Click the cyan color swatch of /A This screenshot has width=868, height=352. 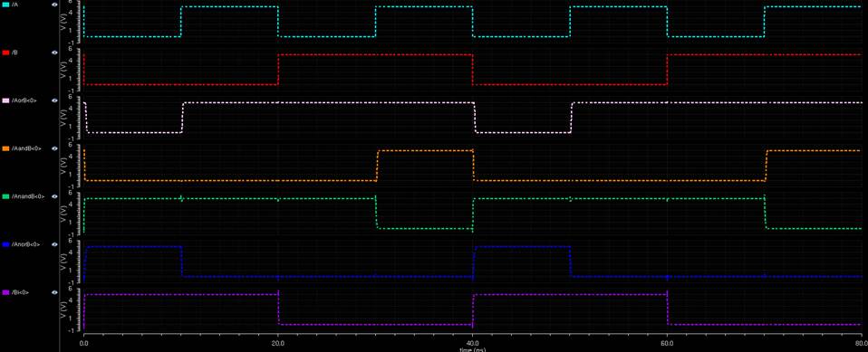point(6,5)
